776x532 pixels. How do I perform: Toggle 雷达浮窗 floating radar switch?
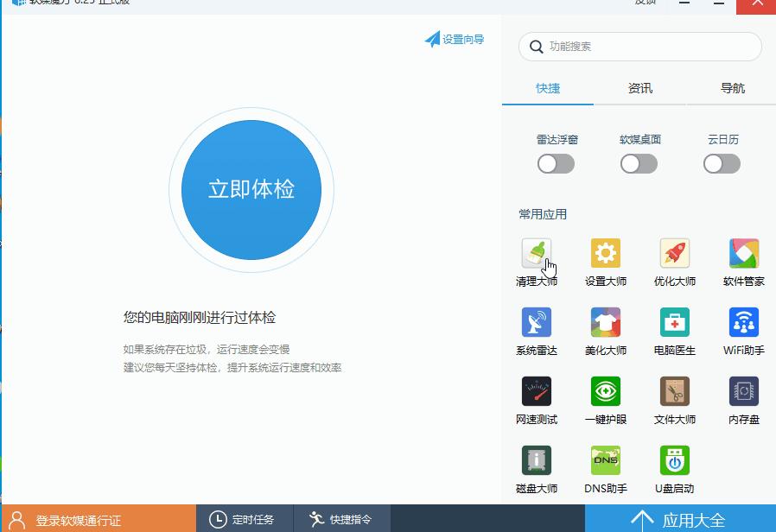pos(556,163)
